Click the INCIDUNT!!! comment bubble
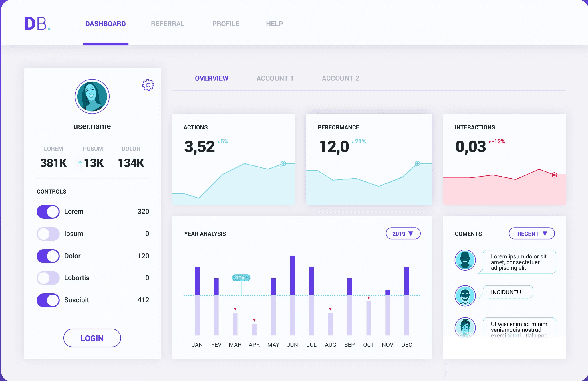The image size is (588, 381). click(508, 292)
